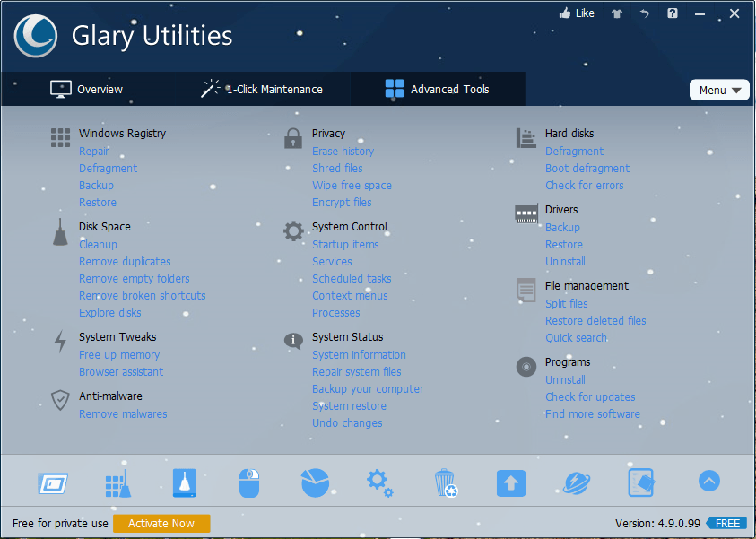Image resolution: width=756 pixels, height=539 pixels.
Task: Open Check for updates link under Programs
Action: (x=590, y=396)
